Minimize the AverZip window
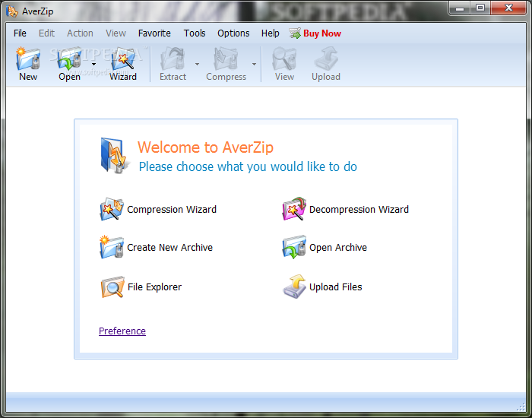Image resolution: width=532 pixels, height=418 pixels. click(x=460, y=8)
